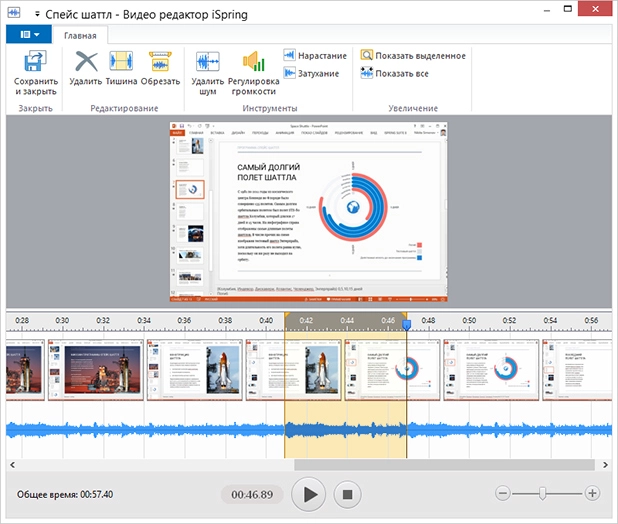The height and width of the screenshot is (524, 618).
Task: Click Show all (Показать все)
Action: 396,73
